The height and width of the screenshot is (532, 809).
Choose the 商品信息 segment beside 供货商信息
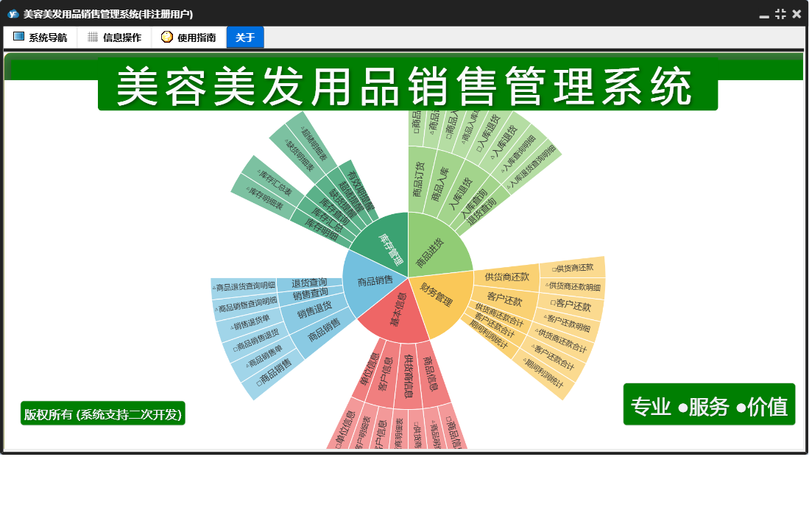[x=431, y=375]
